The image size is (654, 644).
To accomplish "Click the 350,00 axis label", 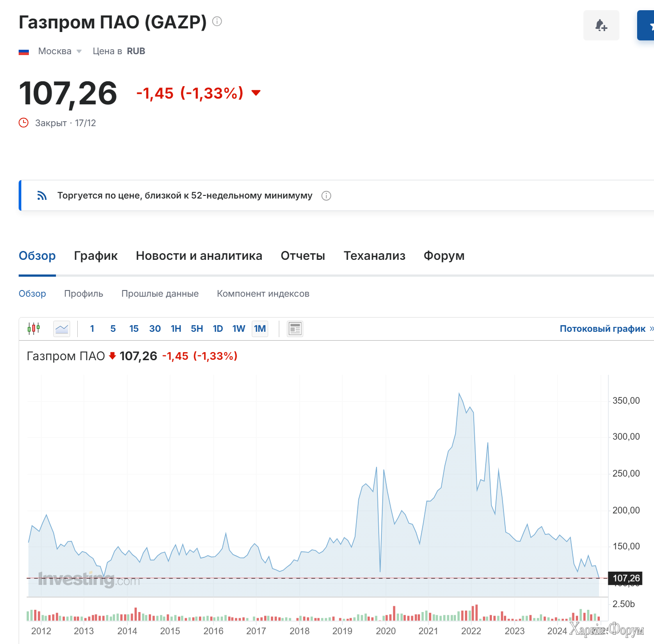I will coord(626,401).
